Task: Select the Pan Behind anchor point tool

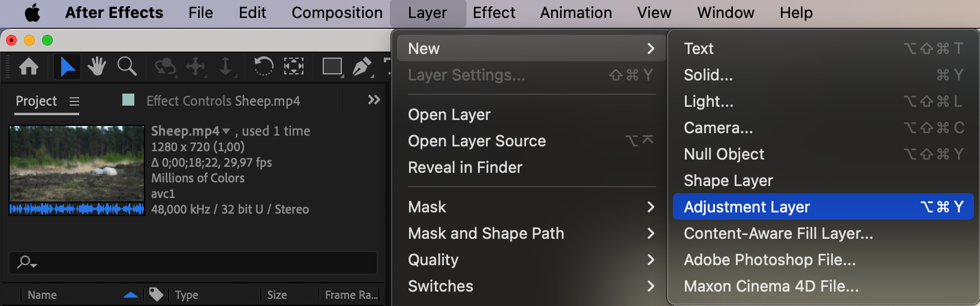Action: [x=293, y=66]
